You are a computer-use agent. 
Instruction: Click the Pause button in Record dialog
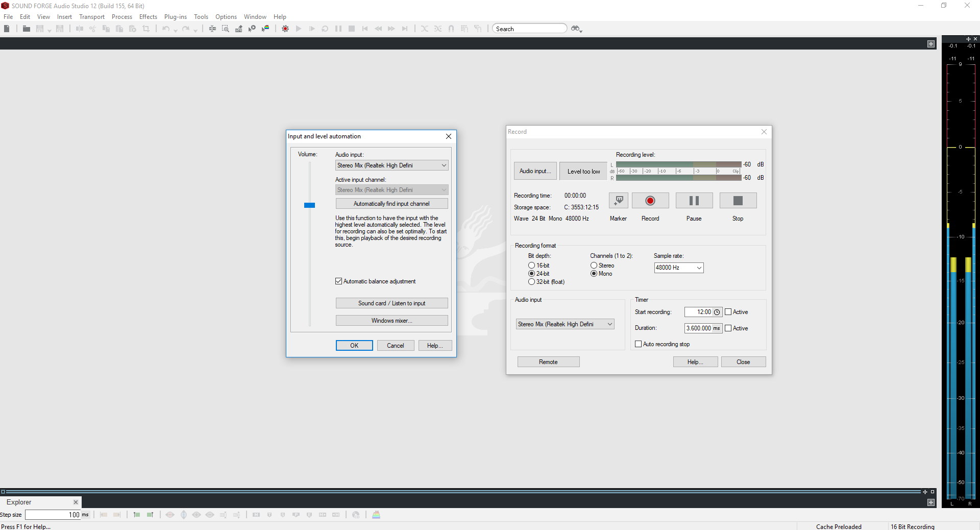[694, 201]
